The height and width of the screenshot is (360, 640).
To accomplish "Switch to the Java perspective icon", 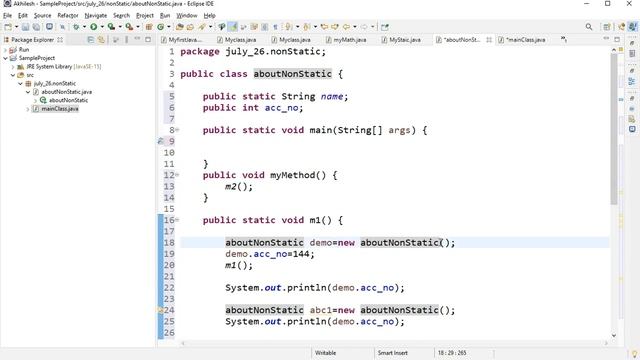I will coord(632,27).
